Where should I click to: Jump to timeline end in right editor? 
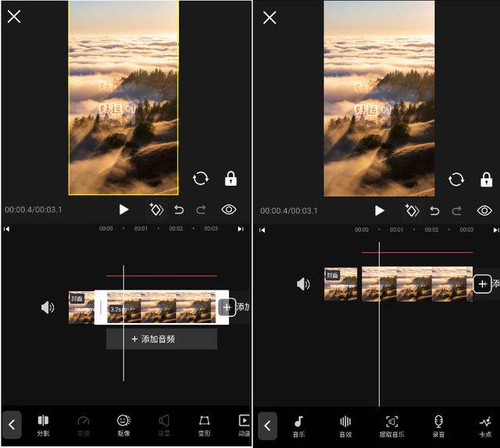495,230
